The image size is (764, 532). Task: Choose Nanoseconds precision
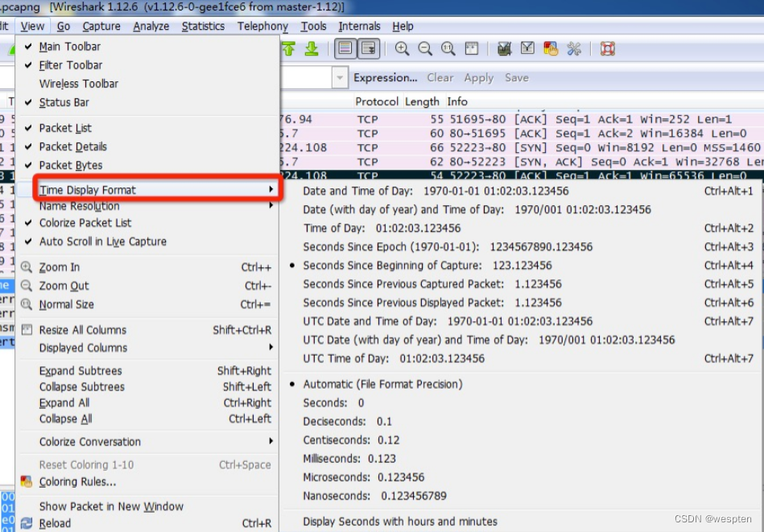522,496
